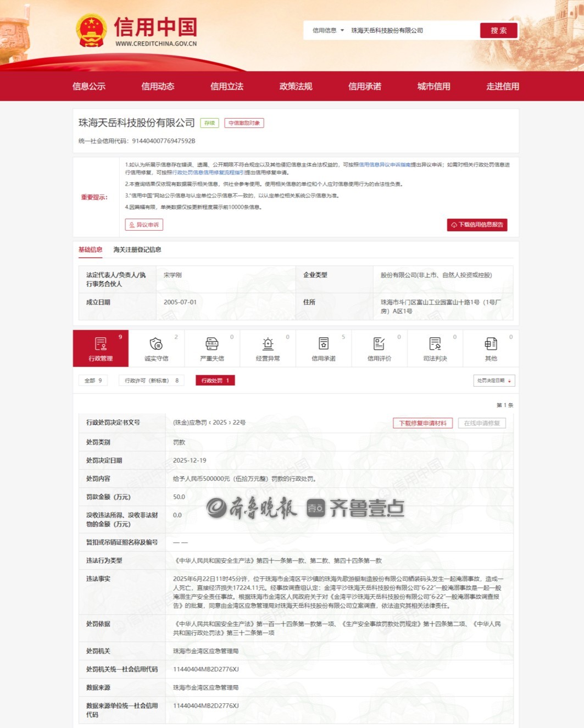This screenshot has height=728, width=584.
Task: Open the 处罚决定日期 sort dropdown
Action: point(494,380)
